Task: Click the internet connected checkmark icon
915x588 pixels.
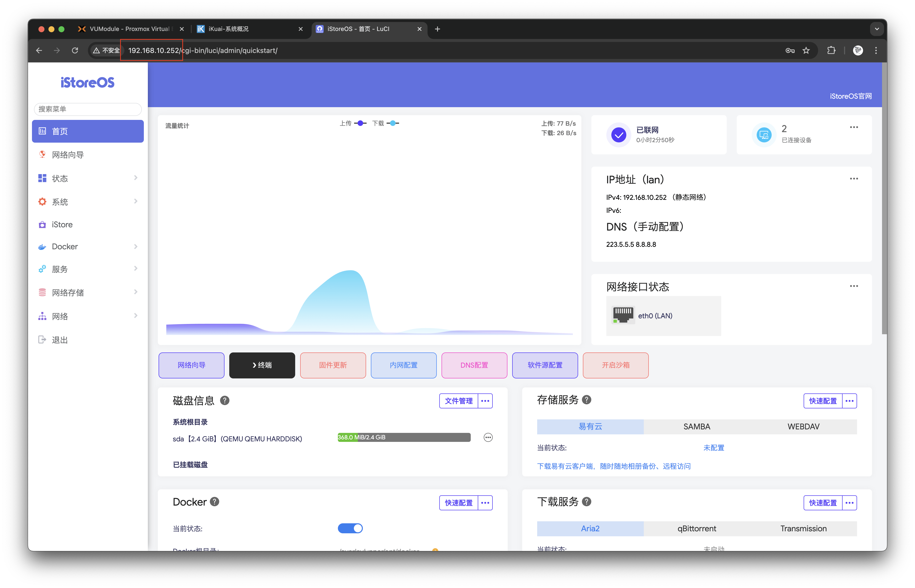Action: 618,135
